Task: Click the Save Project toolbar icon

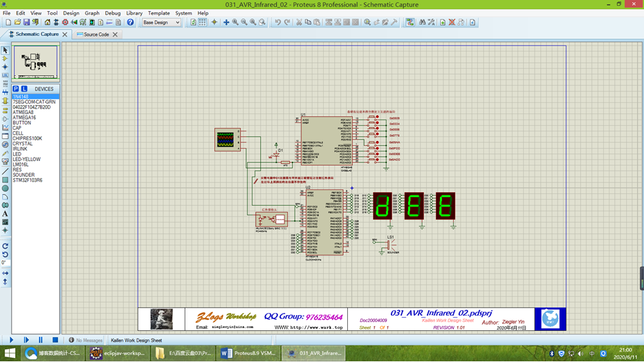Action: point(26,22)
